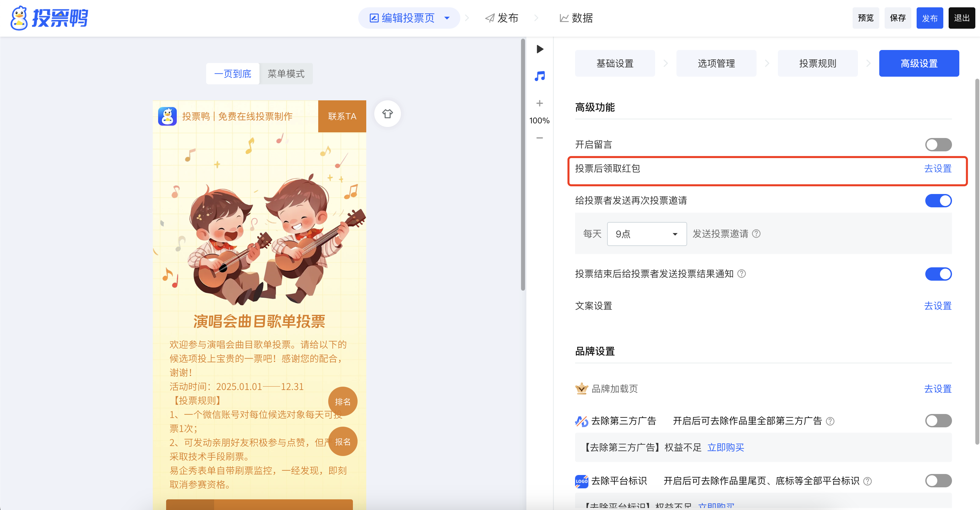Open the background music note icon

[539, 76]
